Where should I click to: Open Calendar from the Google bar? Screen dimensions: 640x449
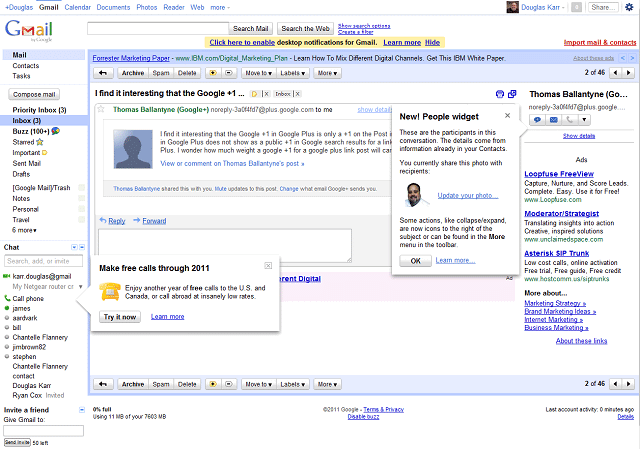(x=78, y=7)
